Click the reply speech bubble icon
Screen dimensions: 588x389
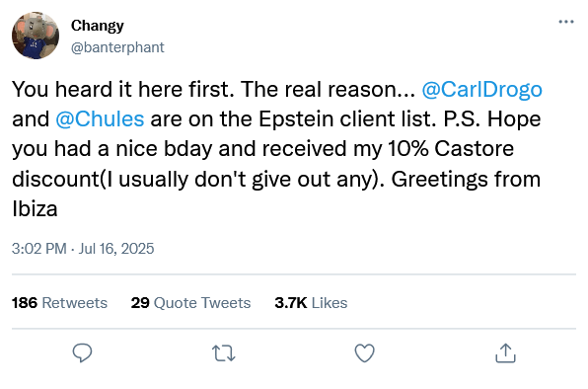pos(82,353)
